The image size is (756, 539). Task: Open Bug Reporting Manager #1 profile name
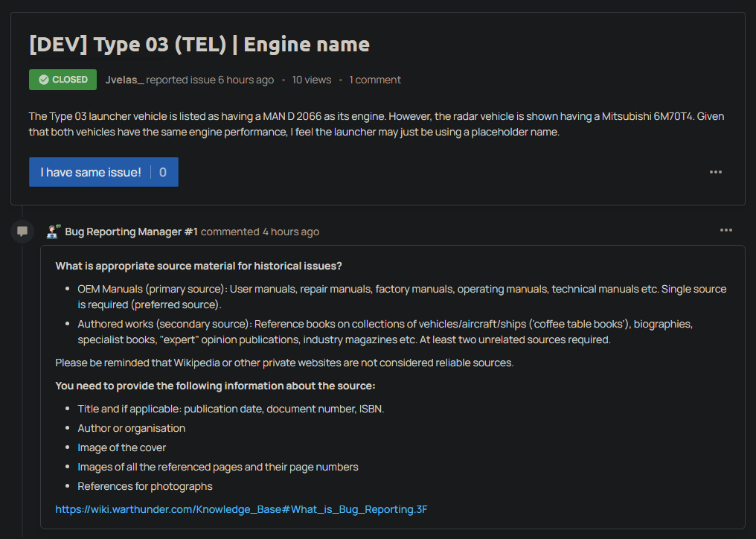point(131,232)
